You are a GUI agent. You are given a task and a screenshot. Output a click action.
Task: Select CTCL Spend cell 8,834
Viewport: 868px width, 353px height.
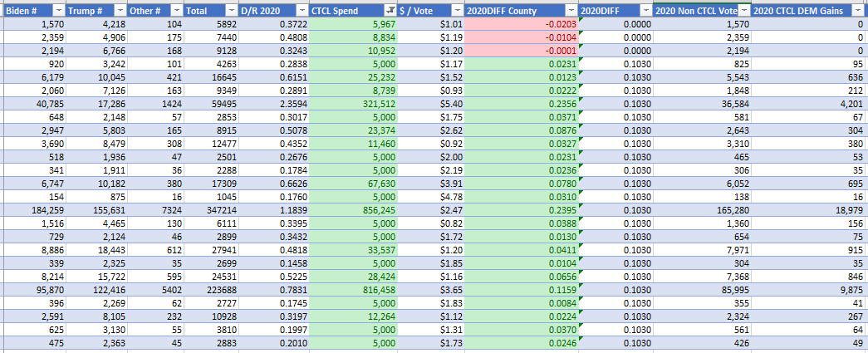pos(353,37)
